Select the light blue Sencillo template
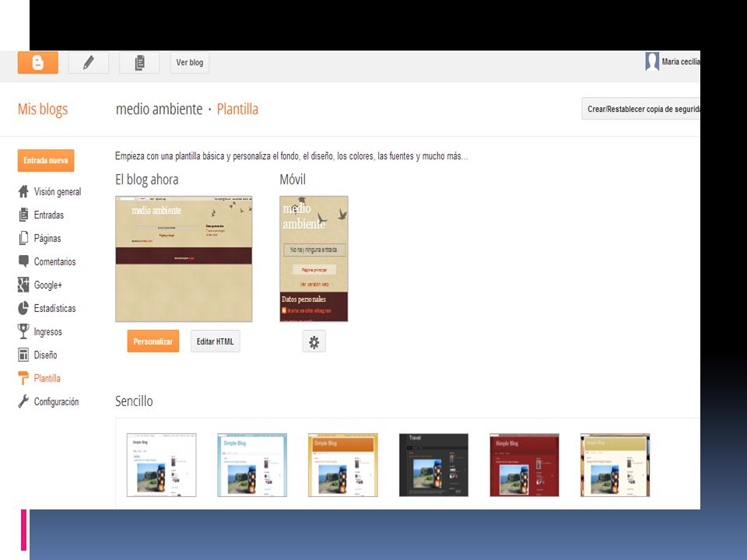The width and height of the screenshot is (747, 560). click(252, 465)
